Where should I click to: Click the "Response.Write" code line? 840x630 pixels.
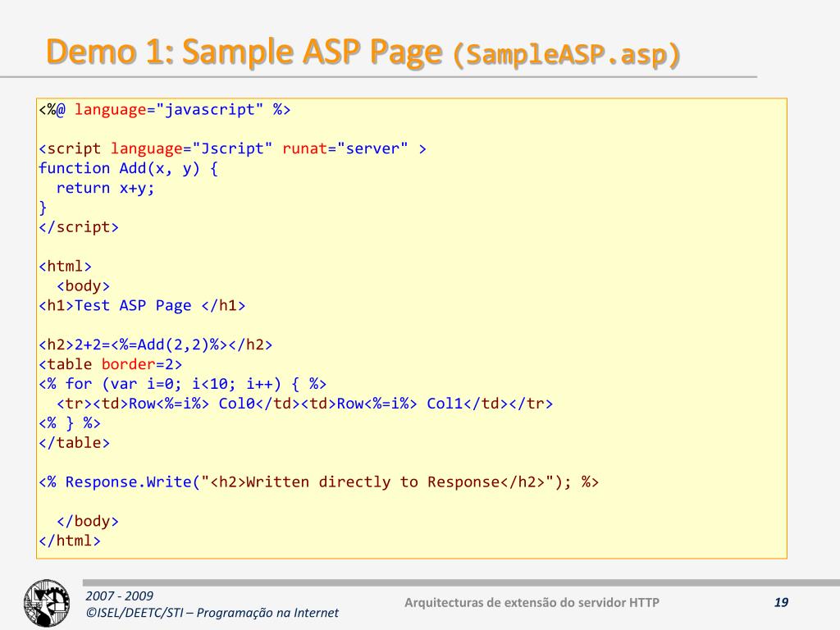tap(319, 482)
